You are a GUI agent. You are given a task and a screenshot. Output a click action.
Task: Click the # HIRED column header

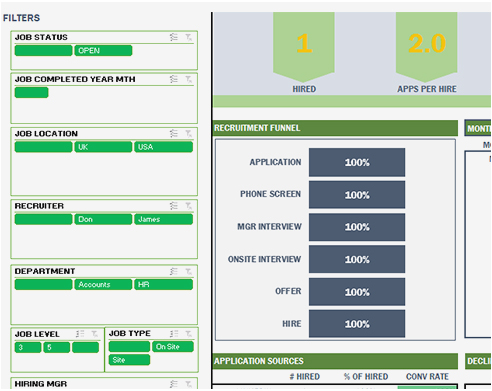tap(305, 377)
